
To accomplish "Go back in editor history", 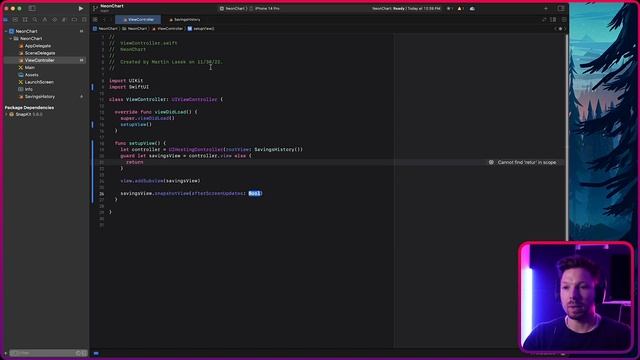I will point(104,20).
